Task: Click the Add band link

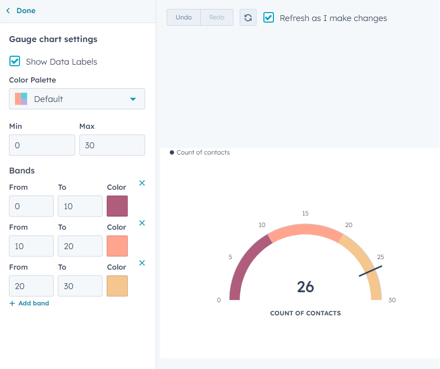Action: coord(34,303)
